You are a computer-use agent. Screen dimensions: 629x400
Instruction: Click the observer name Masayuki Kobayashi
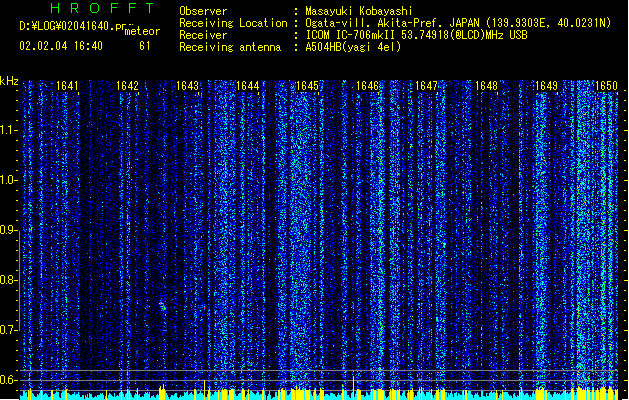358,11
